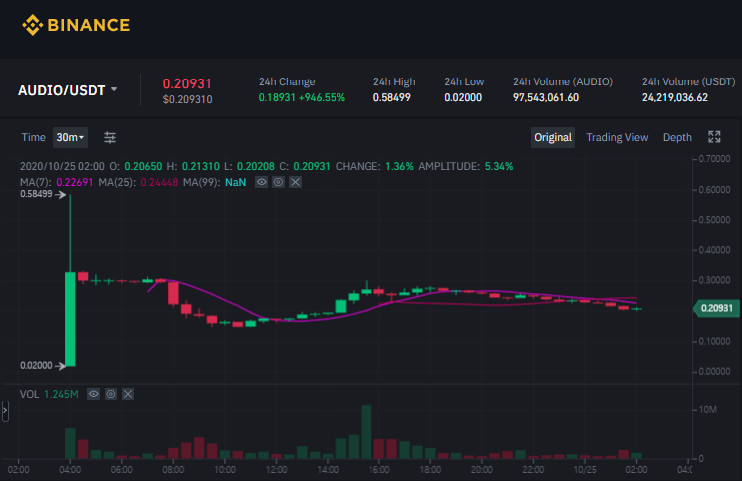
Task: Click the 24h High value 0.58499
Action: [x=391, y=98]
